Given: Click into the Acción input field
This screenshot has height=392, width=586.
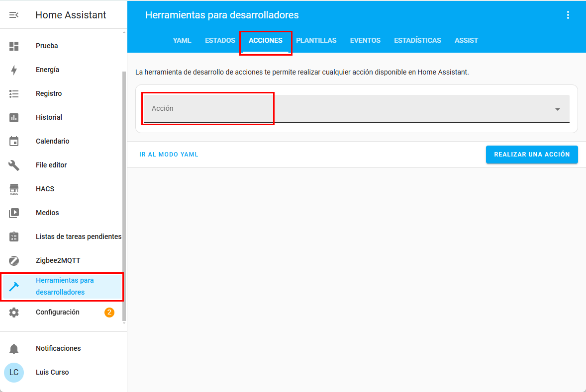Looking at the screenshot, I should pyautogui.click(x=357, y=109).
